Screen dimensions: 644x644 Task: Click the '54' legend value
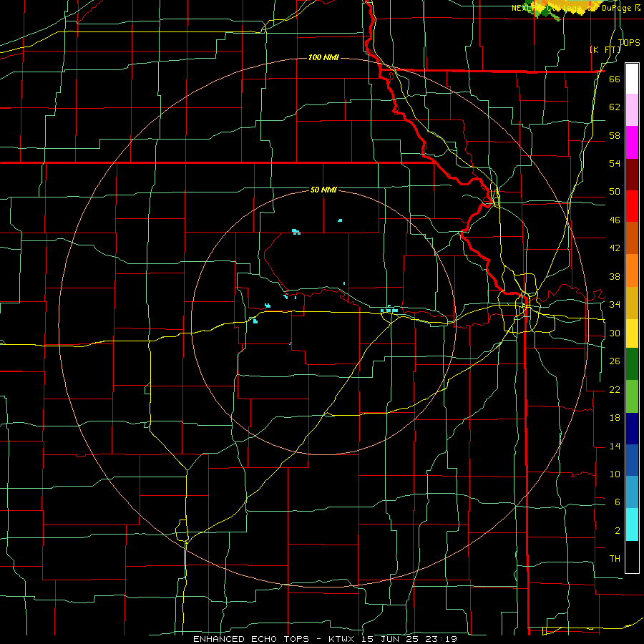point(615,163)
